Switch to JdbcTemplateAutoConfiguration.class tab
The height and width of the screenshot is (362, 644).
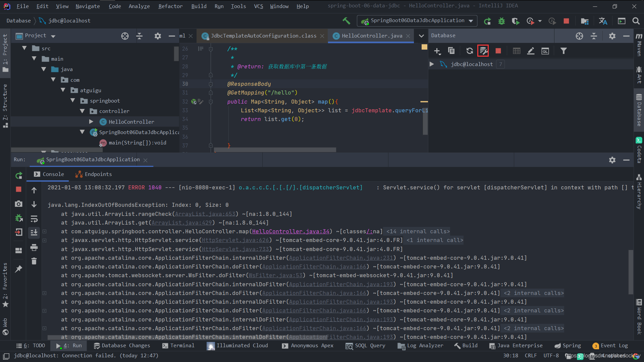263,36
